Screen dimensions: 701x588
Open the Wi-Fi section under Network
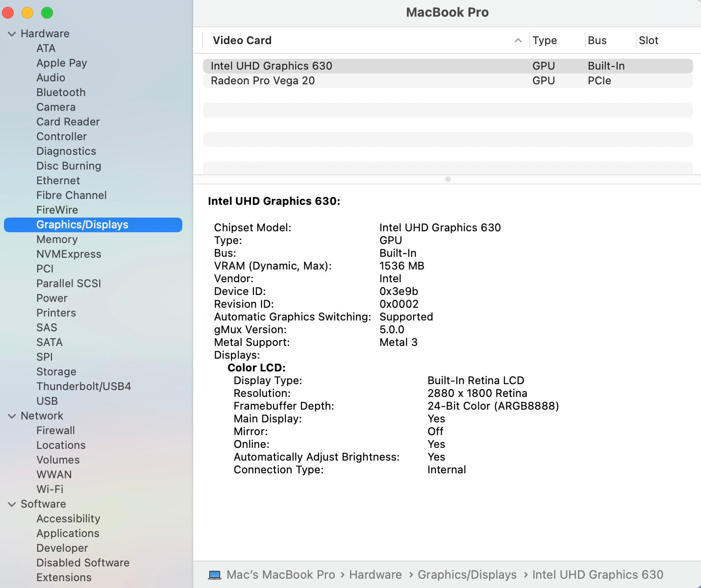[50, 489]
